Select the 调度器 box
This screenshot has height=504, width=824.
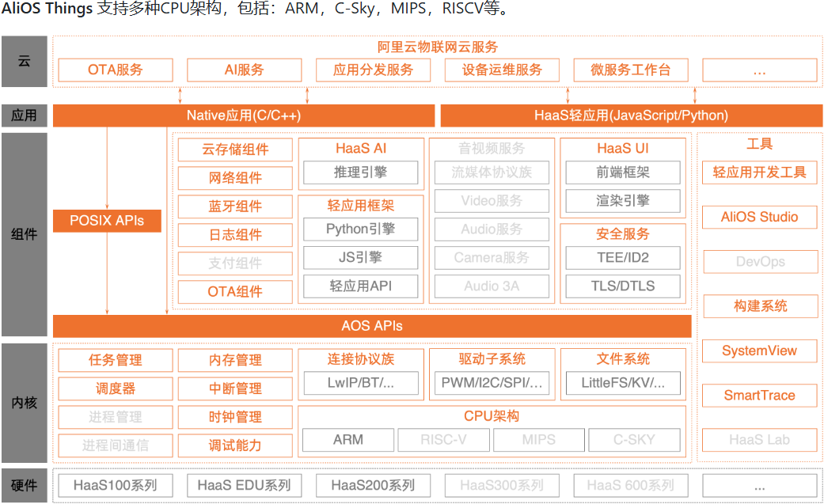point(116,389)
